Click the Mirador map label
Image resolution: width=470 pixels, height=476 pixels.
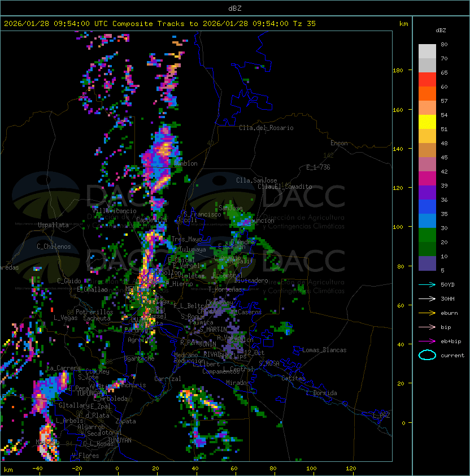point(238,383)
